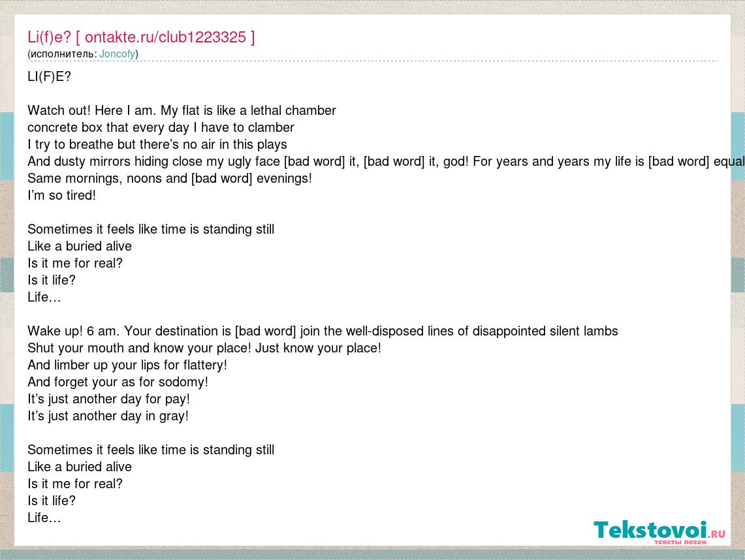Click 'It's just another day in gray!'
This screenshot has width=745, height=560.
point(108,416)
